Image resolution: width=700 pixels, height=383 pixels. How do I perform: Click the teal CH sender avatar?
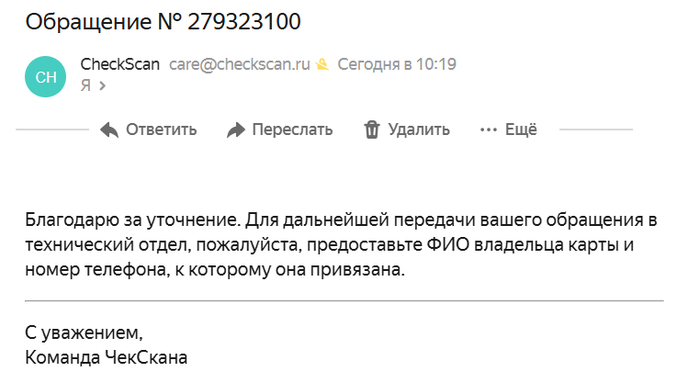46,77
